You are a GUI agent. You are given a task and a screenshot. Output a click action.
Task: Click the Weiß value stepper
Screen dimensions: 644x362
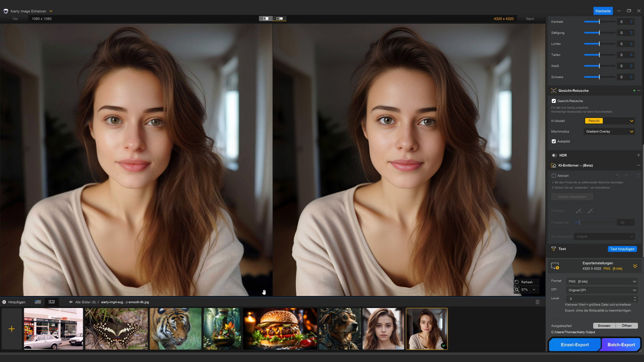point(632,66)
